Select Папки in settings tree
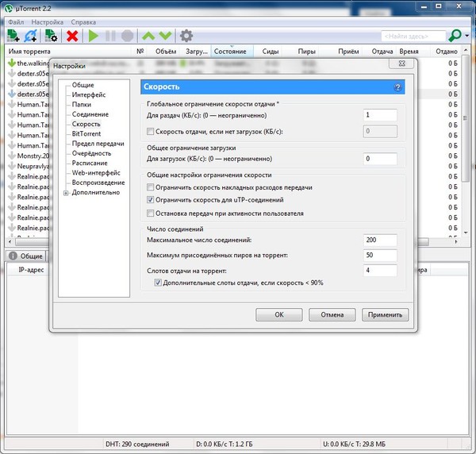 82,105
